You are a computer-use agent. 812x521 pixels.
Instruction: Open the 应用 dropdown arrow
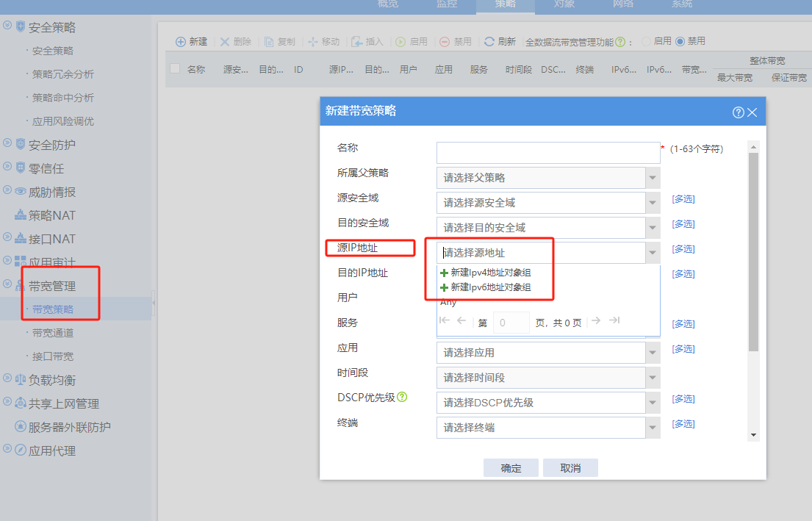pyautogui.click(x=653, y=353)
